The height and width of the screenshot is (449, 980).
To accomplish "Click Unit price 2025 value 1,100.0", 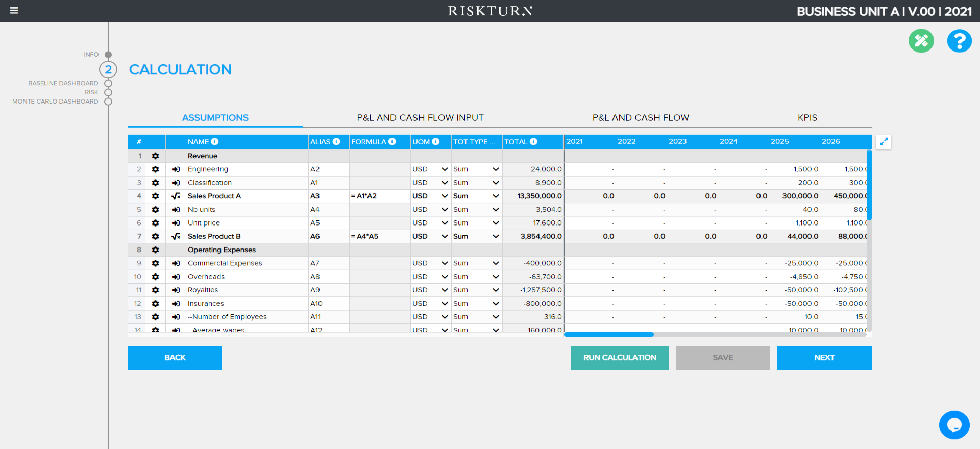I will 794,223.
